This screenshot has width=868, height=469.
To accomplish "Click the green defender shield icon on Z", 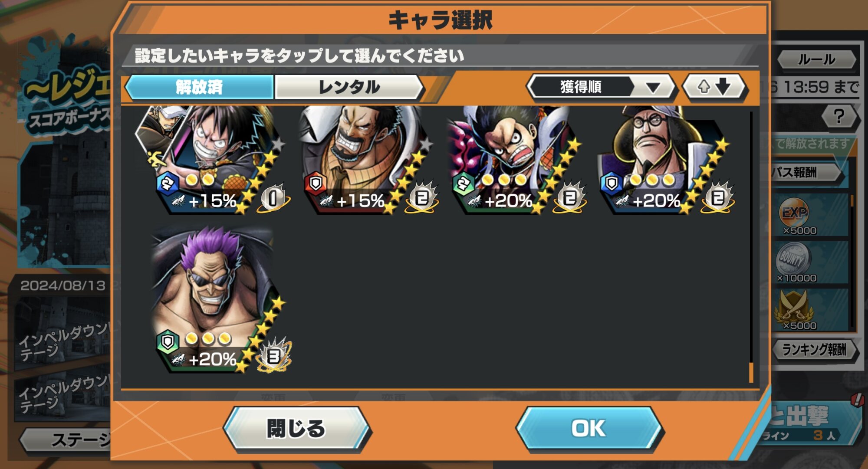I will 168,342.
